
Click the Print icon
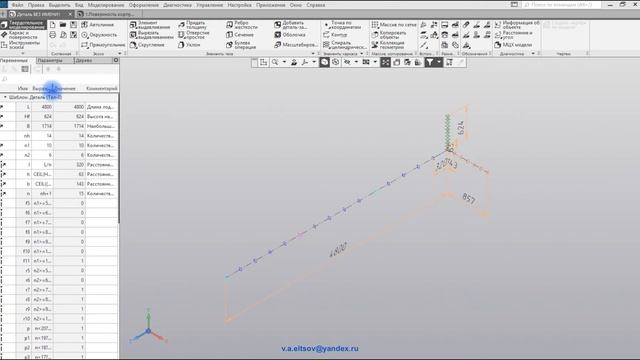pyautogui.click(x=53, y=35)
